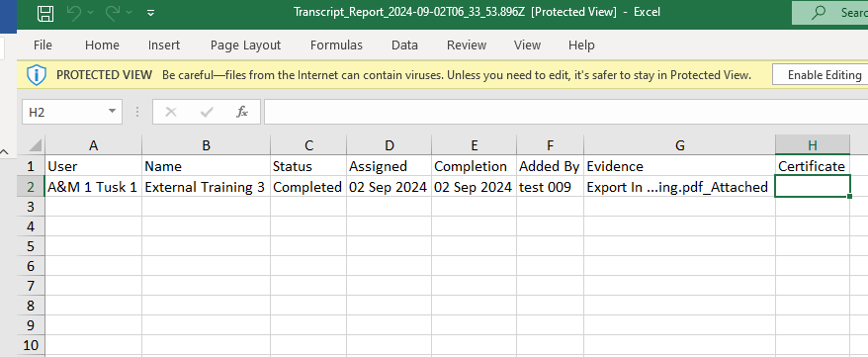The height and width of the screenshot is (357, 868).
Task: Select the Evidence cell with Export In ...ing.pdf_Attached
Action: click(x=679, y=187)
